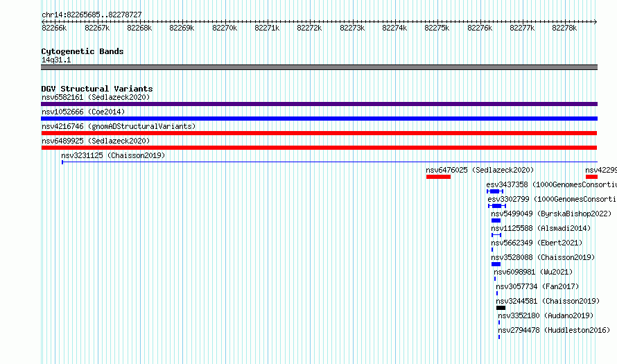Image resolution: width=617 pixels, height=364 pixels.
Task: Click the 82278k ruler tick label
Action: coord(564,28)
